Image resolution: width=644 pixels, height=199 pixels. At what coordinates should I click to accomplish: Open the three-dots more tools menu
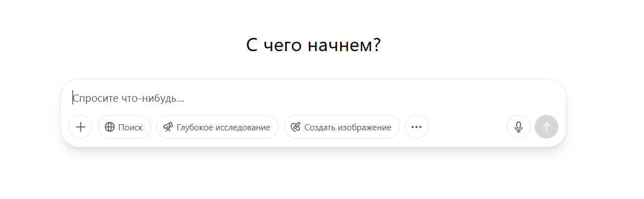417,127
